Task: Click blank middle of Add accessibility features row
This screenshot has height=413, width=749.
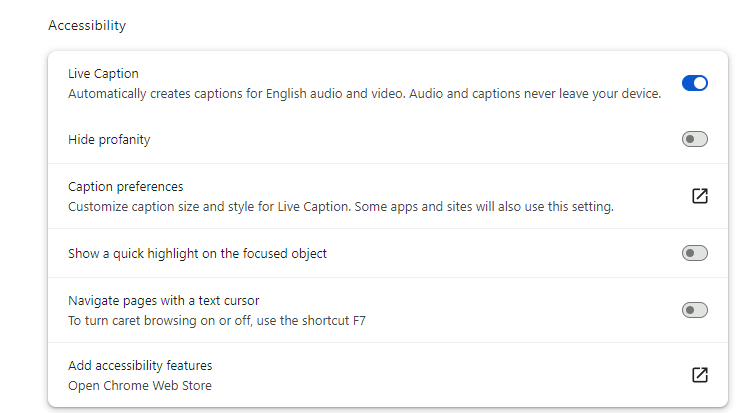Action: click(450, 375)
